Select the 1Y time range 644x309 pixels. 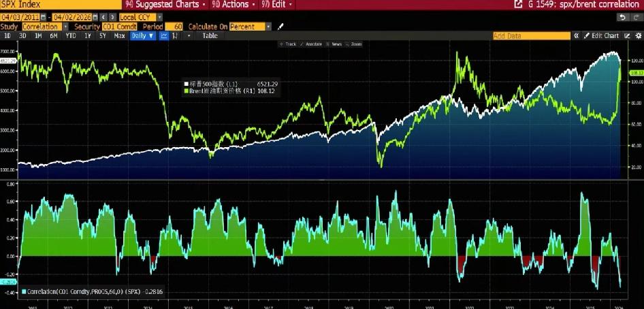click(88, 35)
